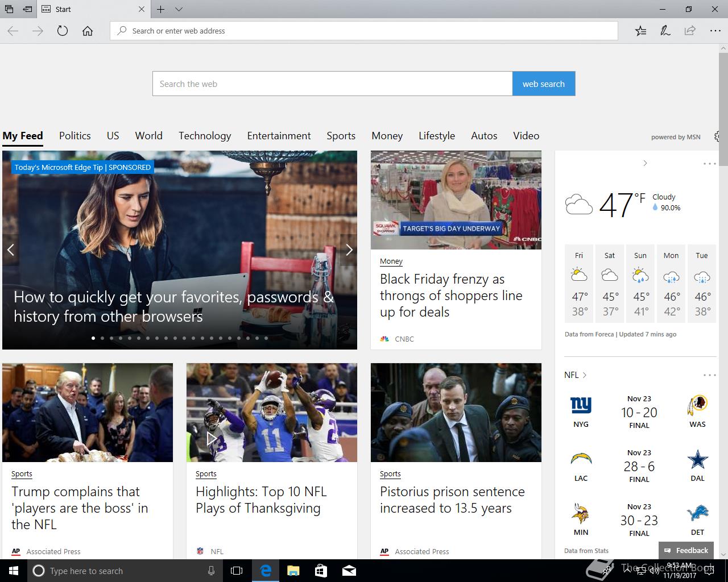Open Make a Web Note pen icon
This screenshot has height=582, width=728.
[665, 31]
